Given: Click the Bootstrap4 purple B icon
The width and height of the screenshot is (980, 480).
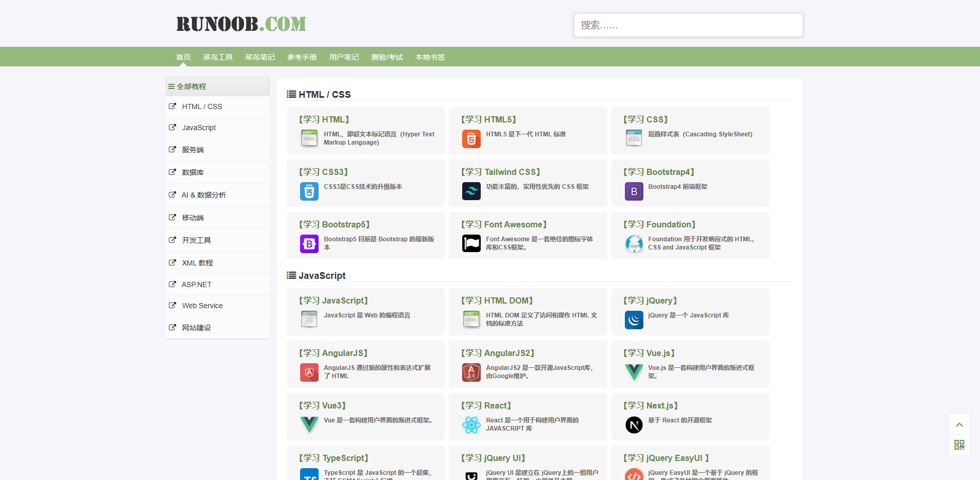Looking at the screenshot, I should click(x=634, y=191).
